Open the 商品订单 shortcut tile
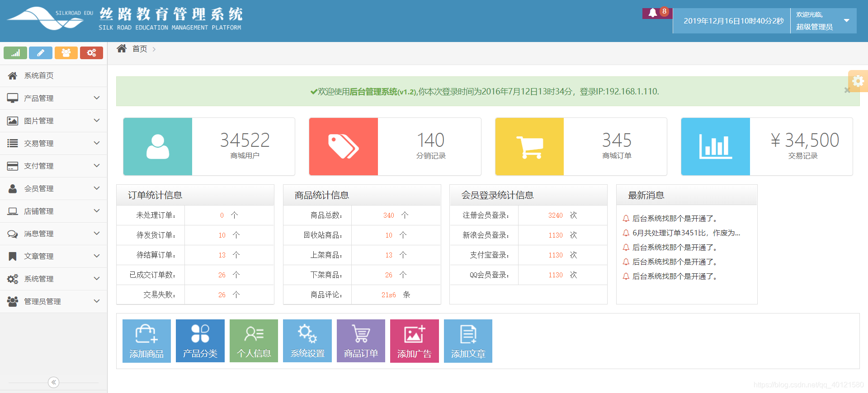 pyautogui.click(x=361, y=341)
